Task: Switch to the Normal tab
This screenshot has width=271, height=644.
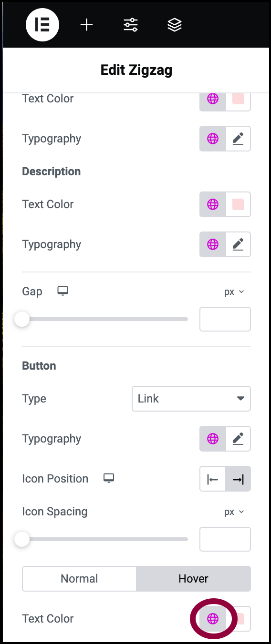Action: tap(79, 579)
